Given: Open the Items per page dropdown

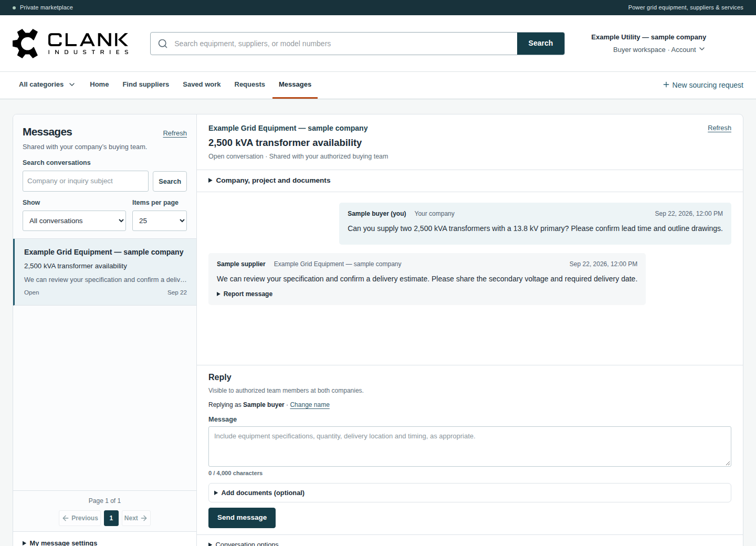Looking at the screenshot, I should [x=160, y=221].
